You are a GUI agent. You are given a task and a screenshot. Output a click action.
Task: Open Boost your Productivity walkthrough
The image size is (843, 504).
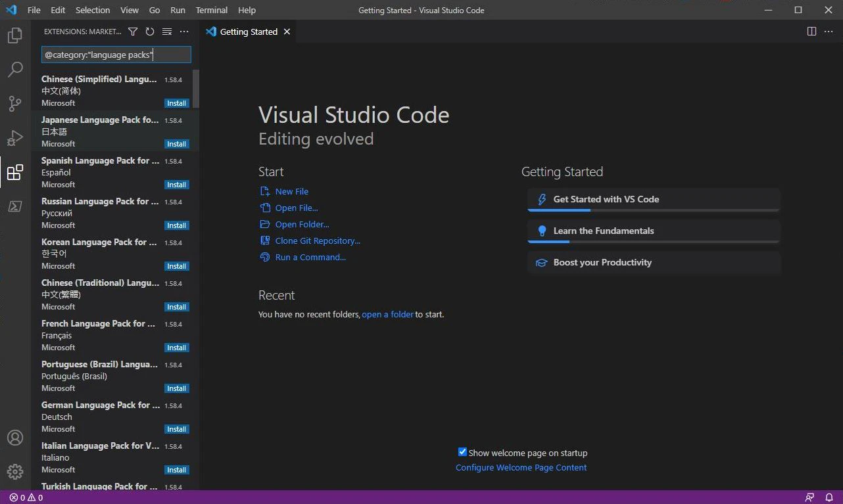[654, 262]
